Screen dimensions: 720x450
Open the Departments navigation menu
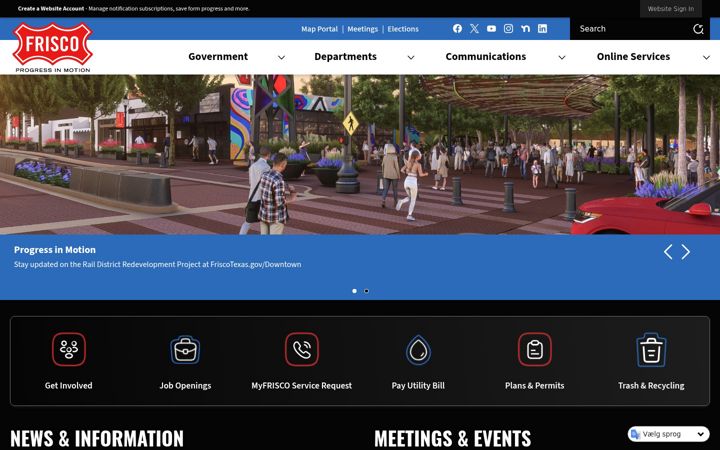click(x=345, y=56)
